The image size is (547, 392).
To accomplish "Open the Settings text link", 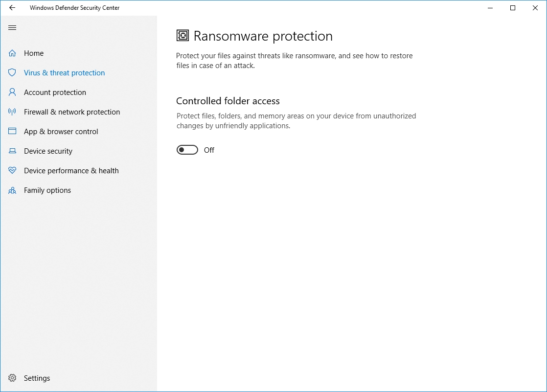I will [37, 378].
